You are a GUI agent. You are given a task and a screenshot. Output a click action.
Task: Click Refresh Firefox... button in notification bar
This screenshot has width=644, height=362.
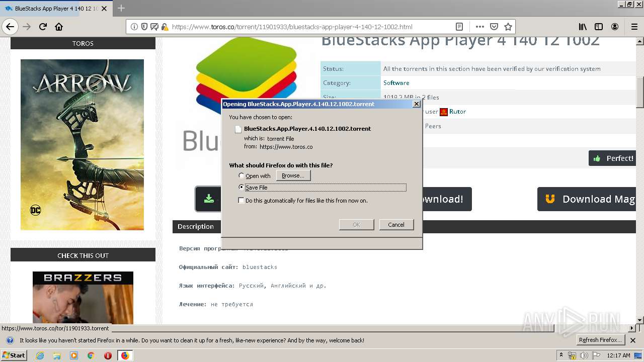600,340
